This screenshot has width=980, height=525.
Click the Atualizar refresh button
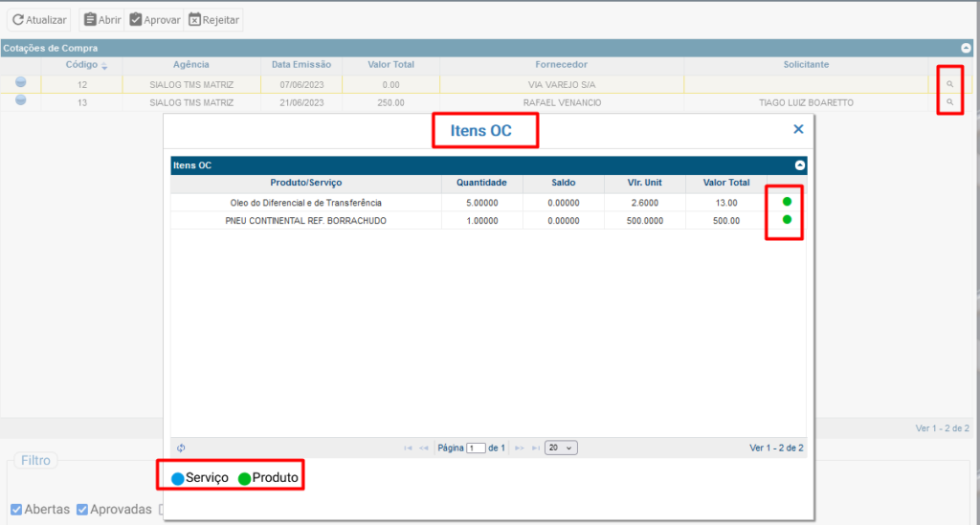[x=39, y=19]
